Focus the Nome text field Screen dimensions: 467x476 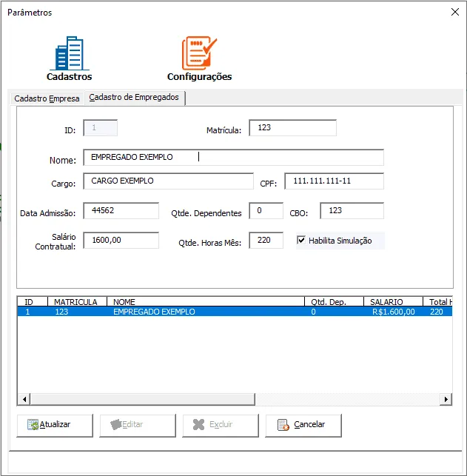[x=233, y=157]
